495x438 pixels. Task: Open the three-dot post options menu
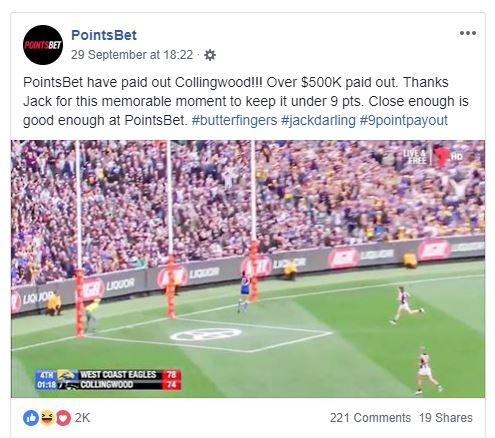click(x=468, y=33)
